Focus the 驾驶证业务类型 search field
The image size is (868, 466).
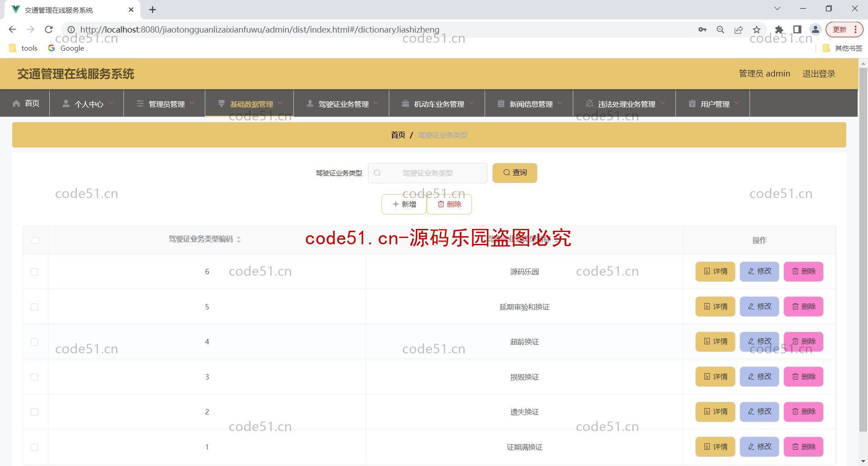pyautogui.click(x=428, y=173)
